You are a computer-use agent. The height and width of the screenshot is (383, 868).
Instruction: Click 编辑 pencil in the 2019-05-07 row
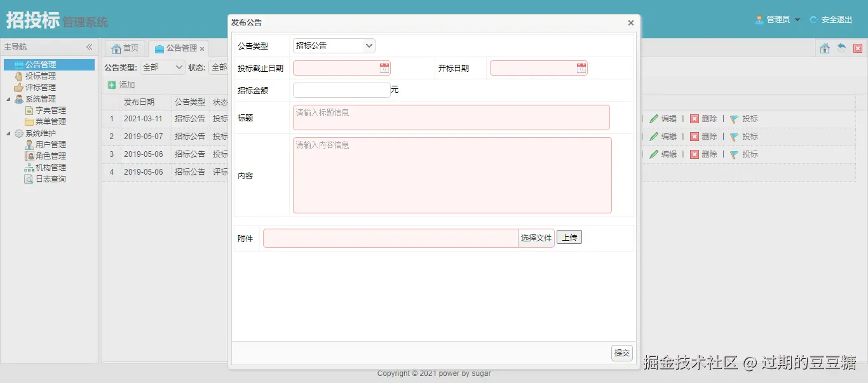coord(663,137)
